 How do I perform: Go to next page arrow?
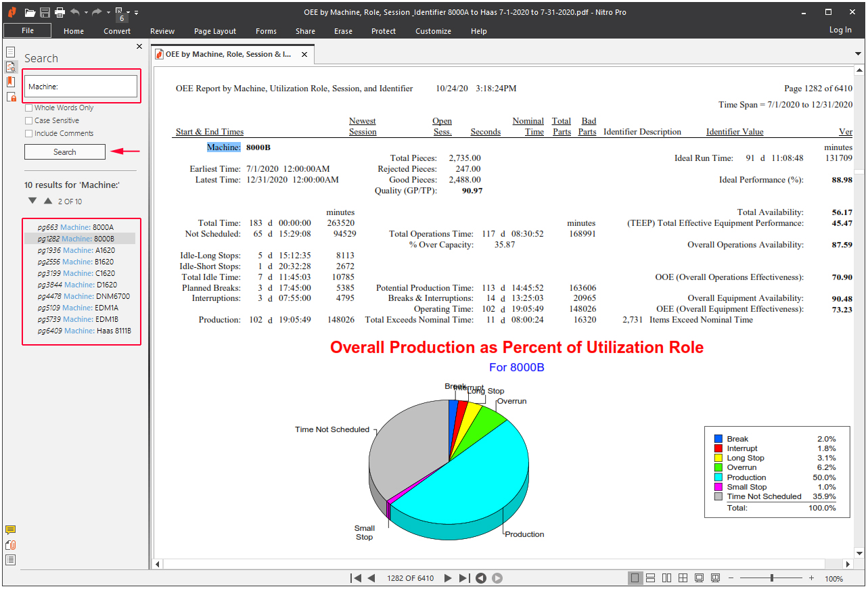[x=448, y=578]
